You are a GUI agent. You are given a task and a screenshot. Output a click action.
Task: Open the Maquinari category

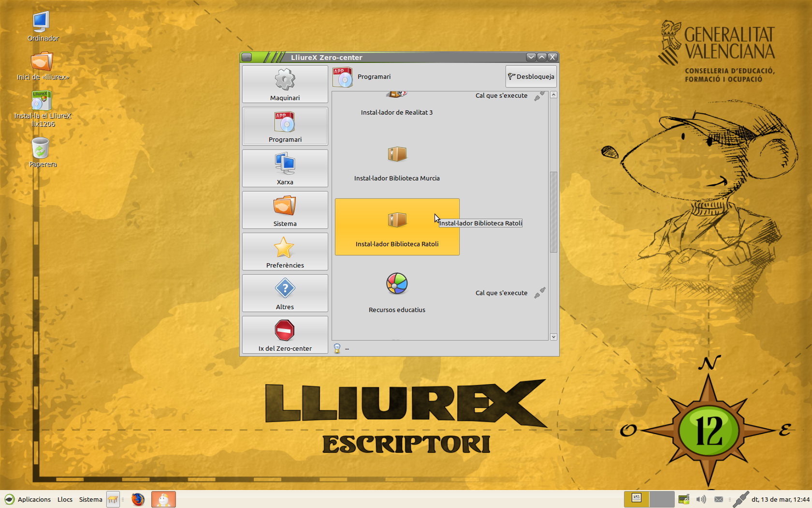(285, 84)
